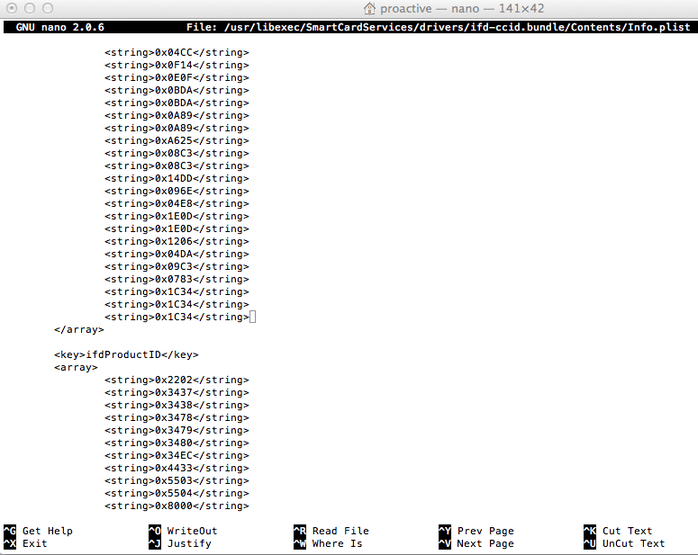Click the ^U UnCut Text shortcut
Image resolution: width=698 pixels, height=555 pixels.
624,543
